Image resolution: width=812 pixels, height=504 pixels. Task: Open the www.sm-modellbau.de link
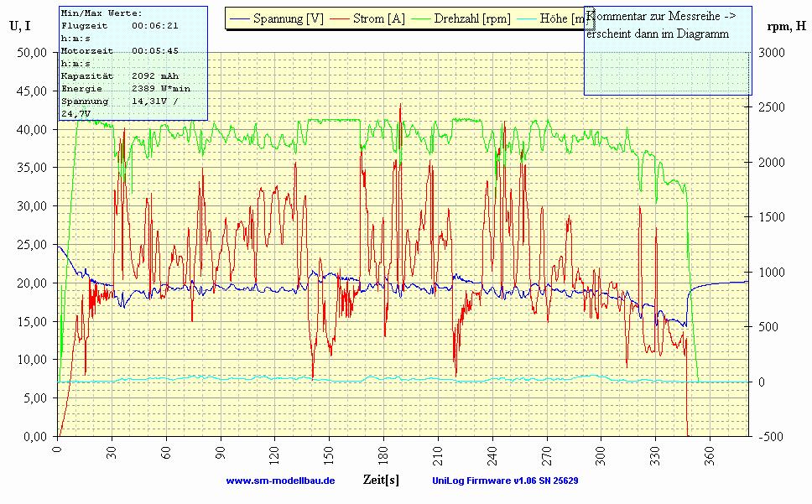pos(280,481)
